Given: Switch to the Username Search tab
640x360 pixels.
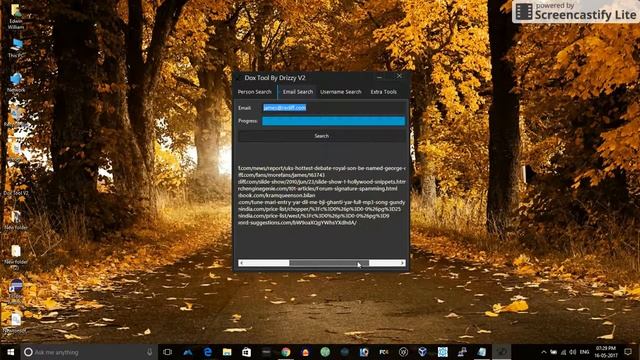Looking at the screenshot, I should tap(341, 92).
